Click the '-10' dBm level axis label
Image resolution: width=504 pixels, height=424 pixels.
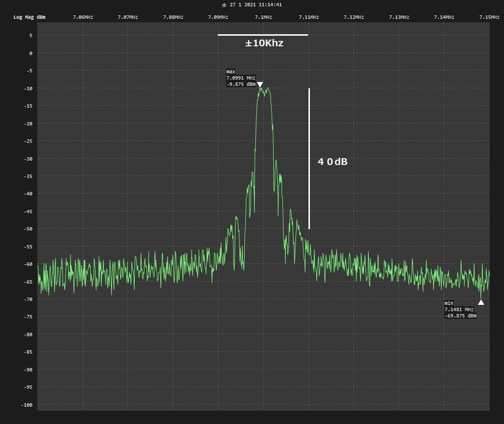point(28,88)
